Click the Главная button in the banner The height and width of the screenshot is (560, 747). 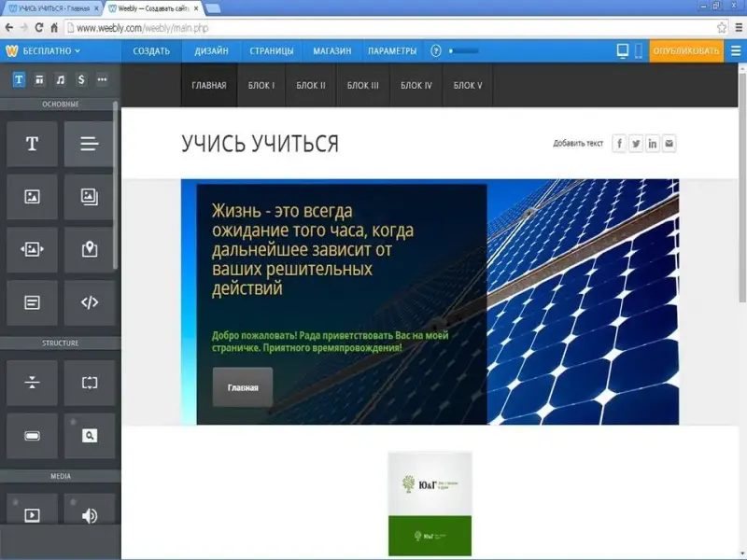(243, 386)
